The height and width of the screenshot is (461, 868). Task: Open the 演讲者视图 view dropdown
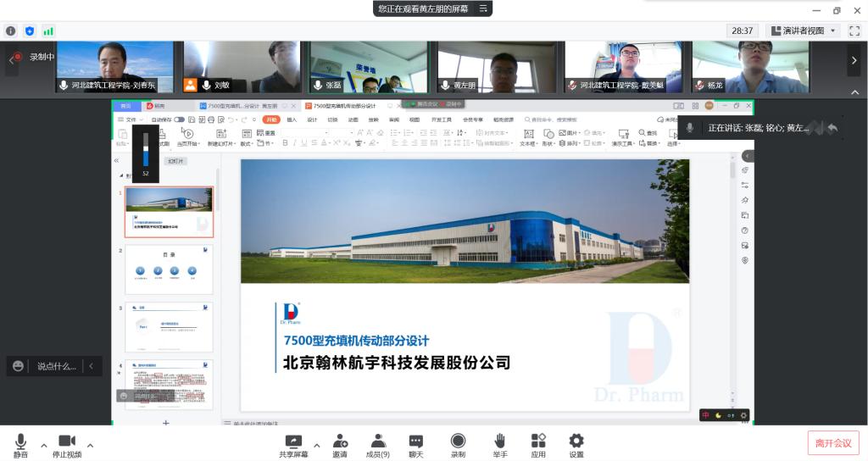pyautogui.click(x=803, y=31)
